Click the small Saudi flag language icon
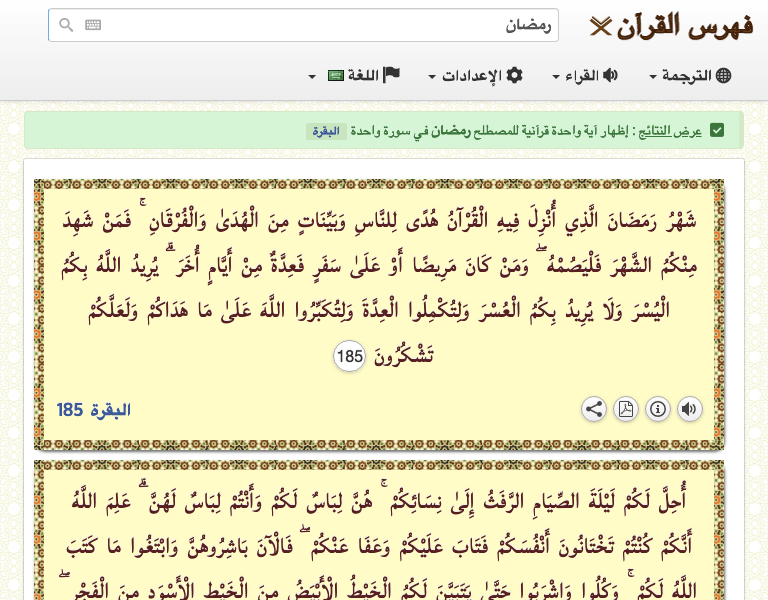The height and width of the screenshot is (600, 768). (336, 76)
